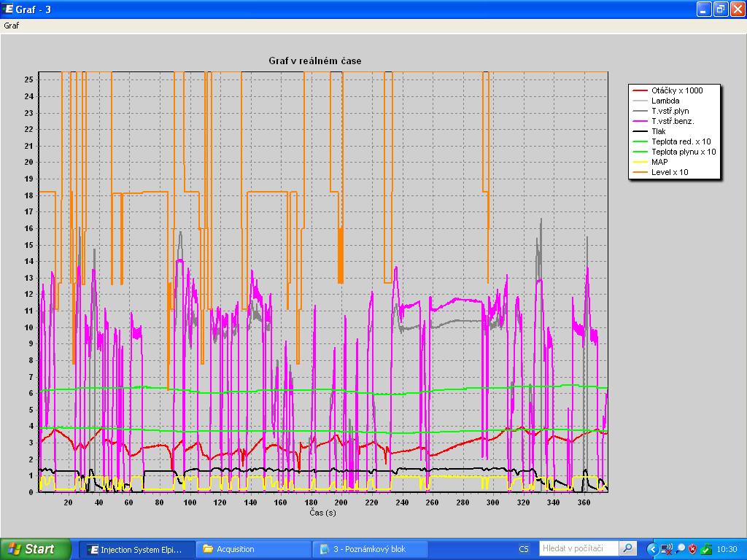Click the red security shield tray icon
This screenshot has height=560, width=747.
click(692, 549)
